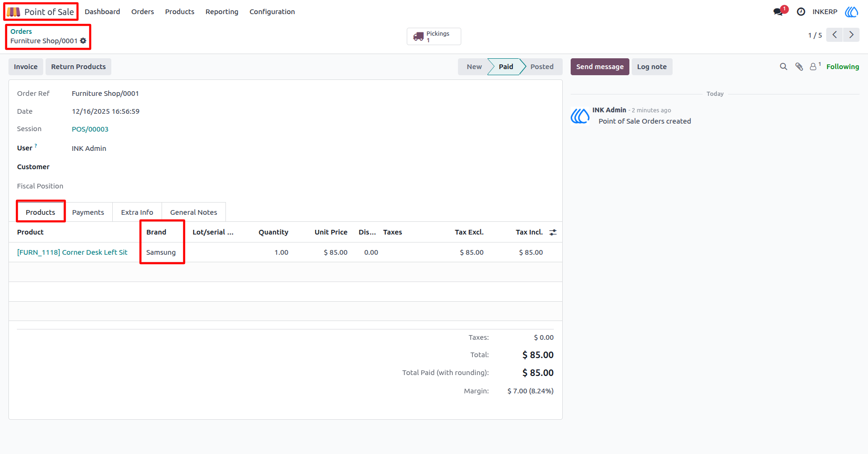
Task: Click Send message button
Action: pos(600,67)
